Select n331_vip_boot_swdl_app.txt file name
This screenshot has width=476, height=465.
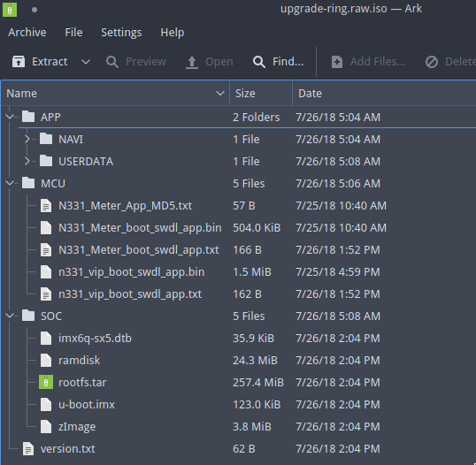[130, 294]
